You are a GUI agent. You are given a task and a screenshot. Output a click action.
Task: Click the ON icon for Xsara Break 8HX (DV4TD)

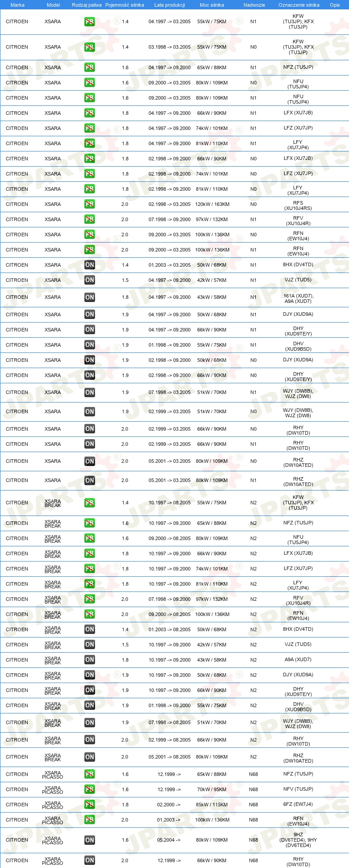click(90, 629)
